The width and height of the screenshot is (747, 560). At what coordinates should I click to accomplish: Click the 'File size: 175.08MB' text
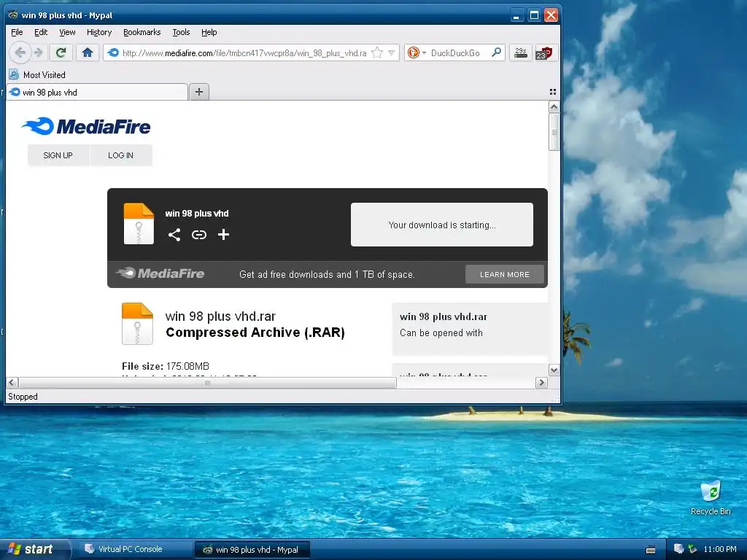point(166,366)
